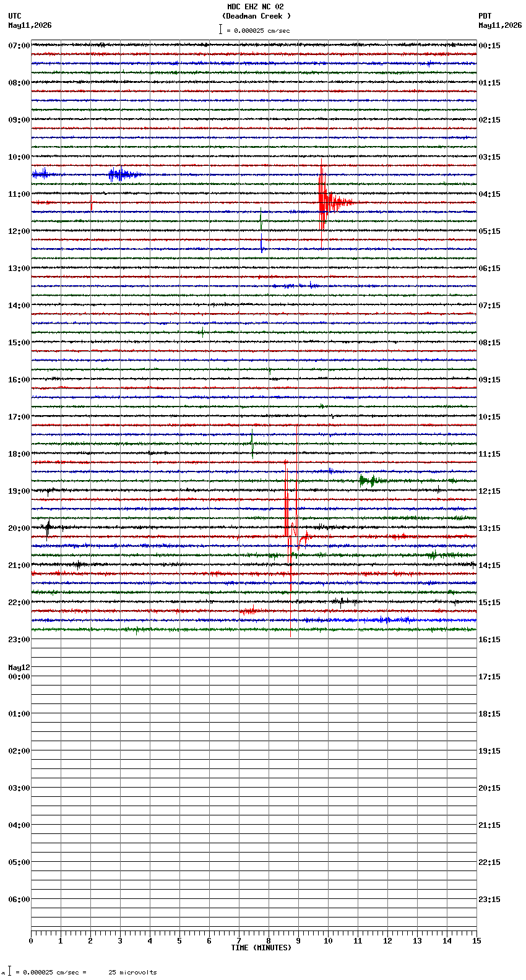Viewport: 526px width, 980px height.
Task: Click the 13:15 PDT time label
Action: (x=489, y=528)
